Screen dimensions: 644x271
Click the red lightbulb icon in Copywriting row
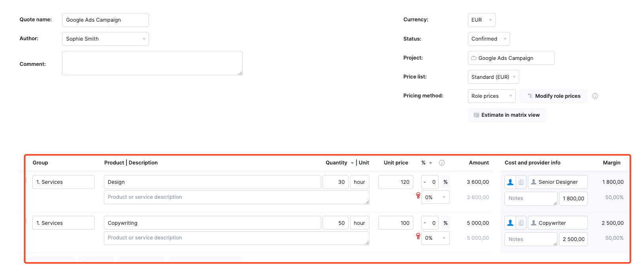tap(418, 236)
